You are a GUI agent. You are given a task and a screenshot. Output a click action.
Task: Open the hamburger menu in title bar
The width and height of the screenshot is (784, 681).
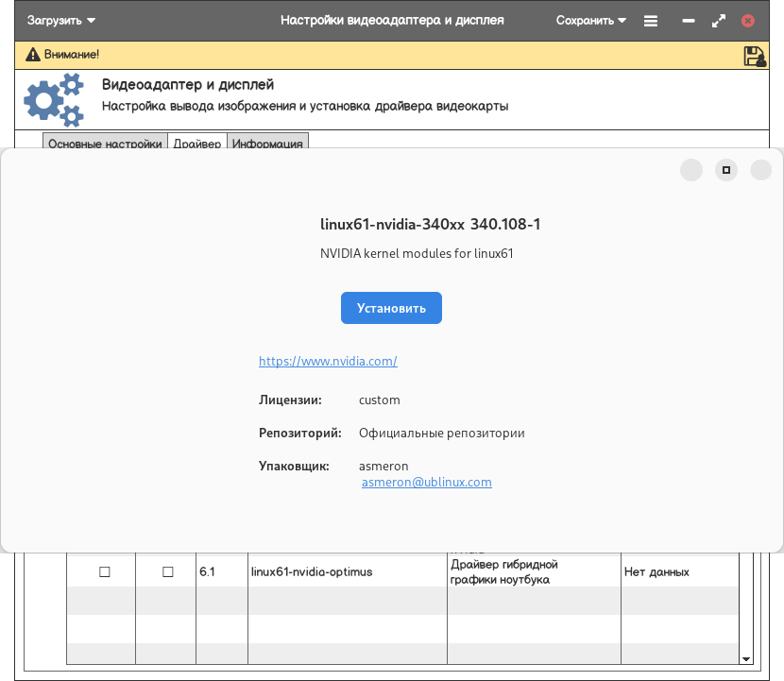click(651, 21)
